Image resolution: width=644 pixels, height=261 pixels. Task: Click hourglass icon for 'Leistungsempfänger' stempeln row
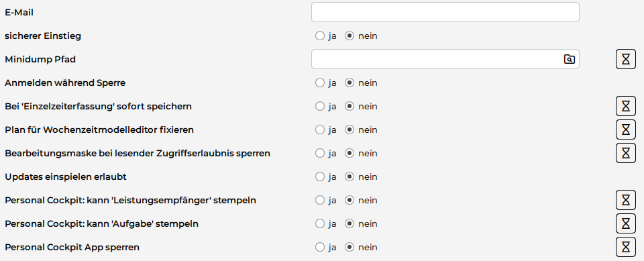click(x=625, y=200)
